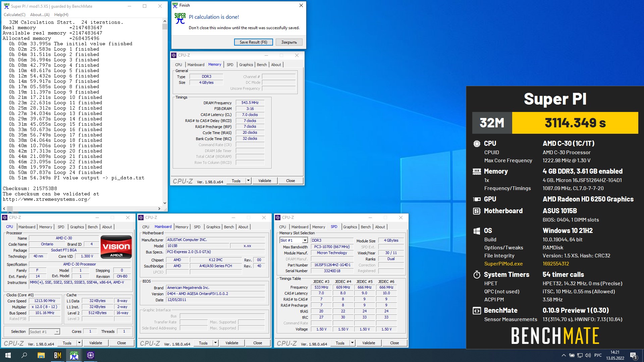The width and height of the screenshot is (644, 362).
Task: Open Socket #1 selection dropdown
Action: 44,331
